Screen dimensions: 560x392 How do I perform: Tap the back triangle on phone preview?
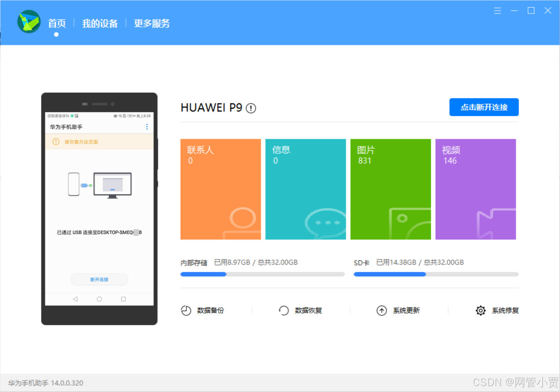(75, 299)
